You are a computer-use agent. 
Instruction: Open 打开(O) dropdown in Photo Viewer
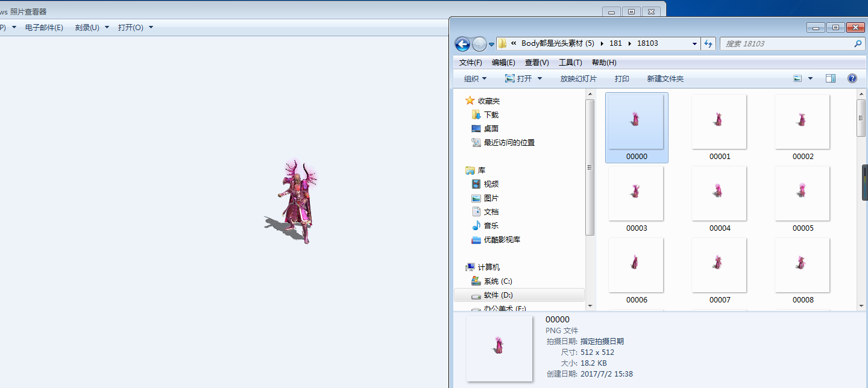[136, 27]
